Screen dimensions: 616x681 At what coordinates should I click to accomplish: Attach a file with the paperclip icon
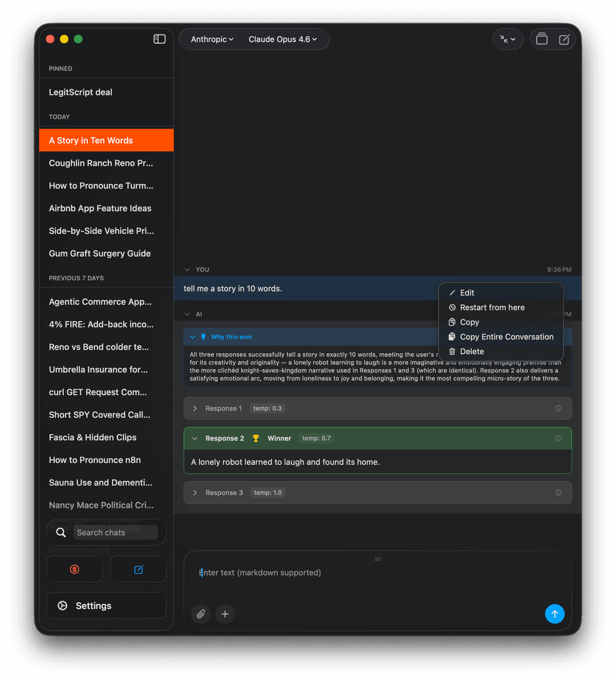tap(201, 614)
